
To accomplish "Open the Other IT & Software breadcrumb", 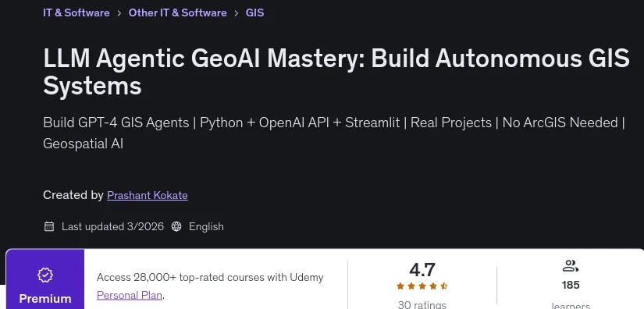I will 177,12.
